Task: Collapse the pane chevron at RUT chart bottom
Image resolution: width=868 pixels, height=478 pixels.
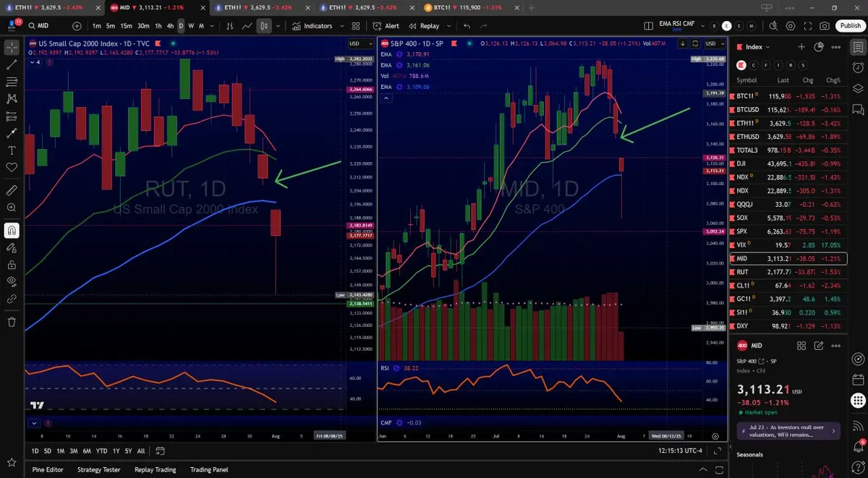Action: (x=35, y=422)
